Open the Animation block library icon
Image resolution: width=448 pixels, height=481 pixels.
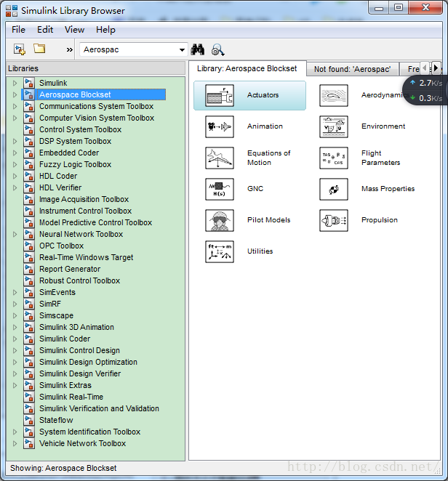219,126
